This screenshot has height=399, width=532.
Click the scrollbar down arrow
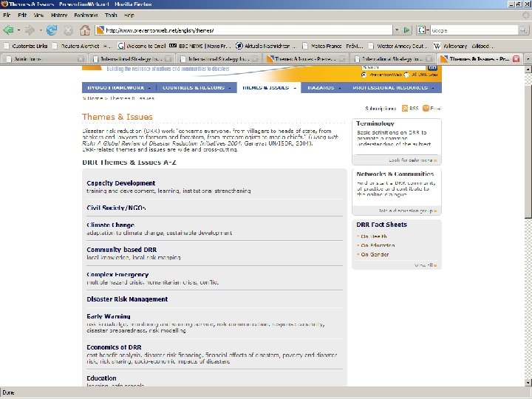click(528, 383)
